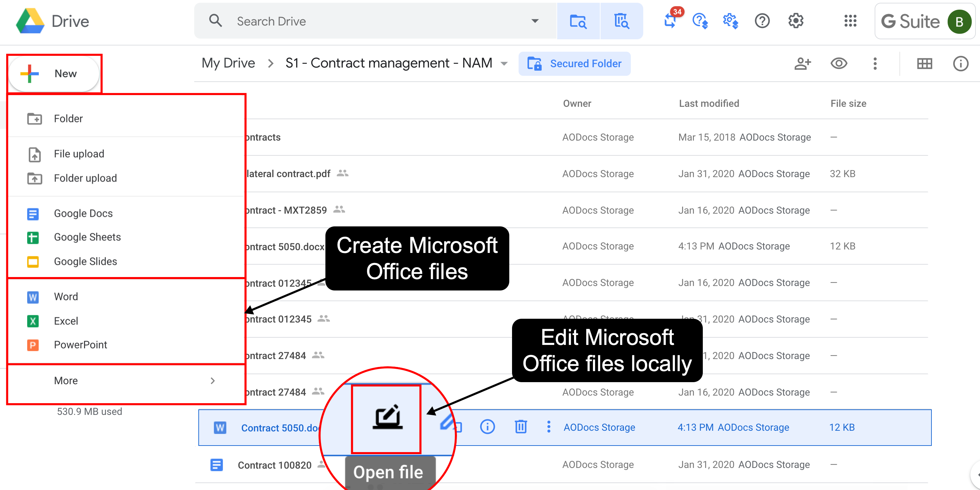Open the AODocs trash search icon

click(x=622, y=21)
